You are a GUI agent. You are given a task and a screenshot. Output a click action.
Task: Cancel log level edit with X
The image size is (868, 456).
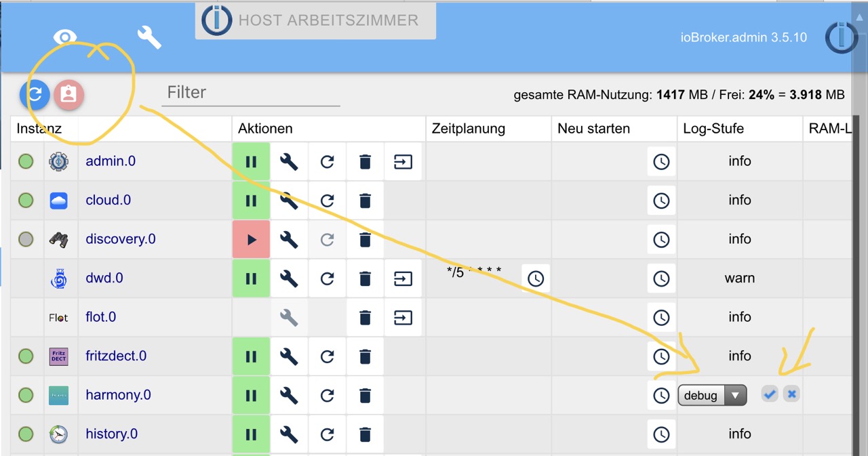[x=791, y=394]
